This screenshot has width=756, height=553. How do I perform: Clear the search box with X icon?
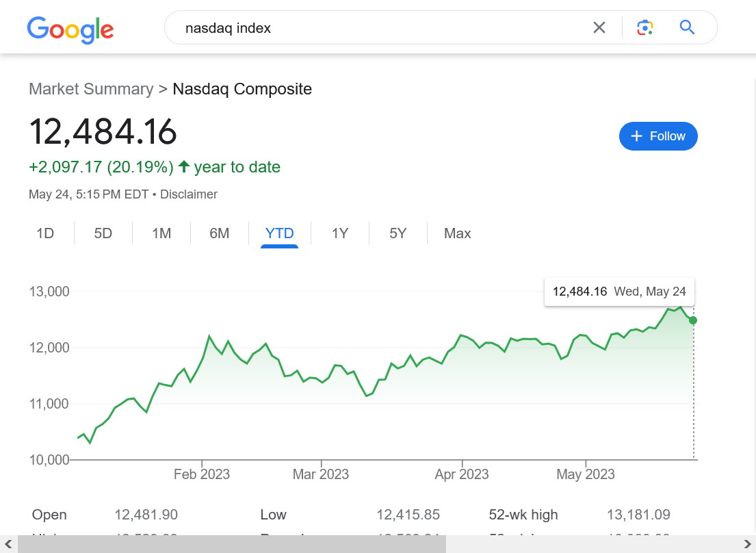click(x=599, y=28)
